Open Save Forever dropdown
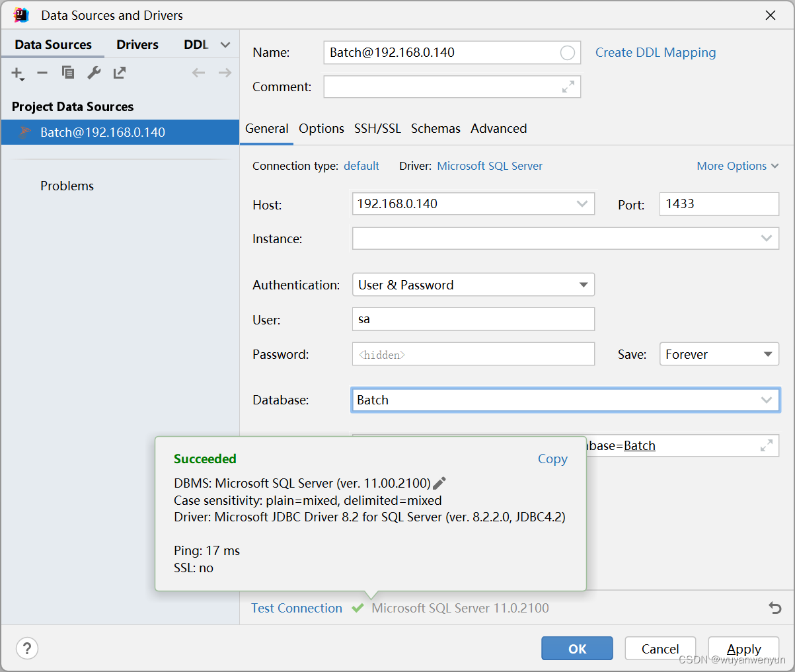 tap(719, 354)
